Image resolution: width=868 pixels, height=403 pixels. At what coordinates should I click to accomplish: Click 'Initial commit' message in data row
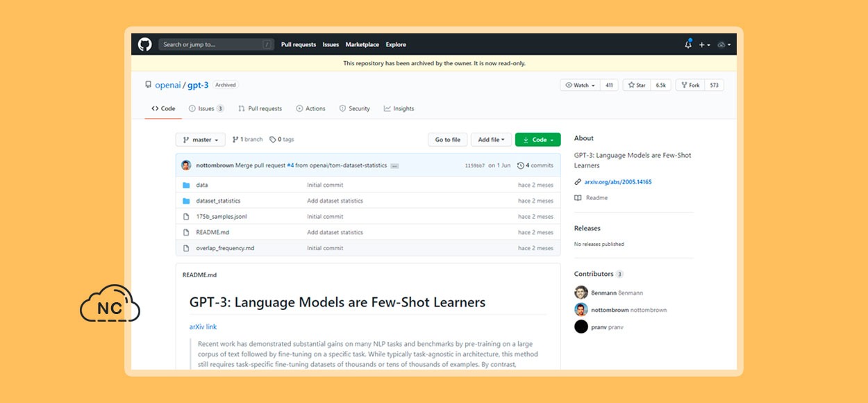tap(325, 186)
